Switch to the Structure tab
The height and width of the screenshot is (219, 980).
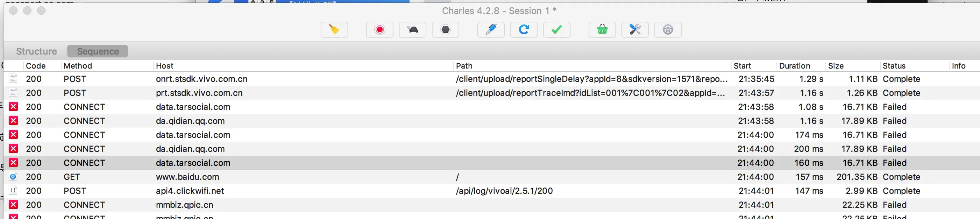click(36, 51)
